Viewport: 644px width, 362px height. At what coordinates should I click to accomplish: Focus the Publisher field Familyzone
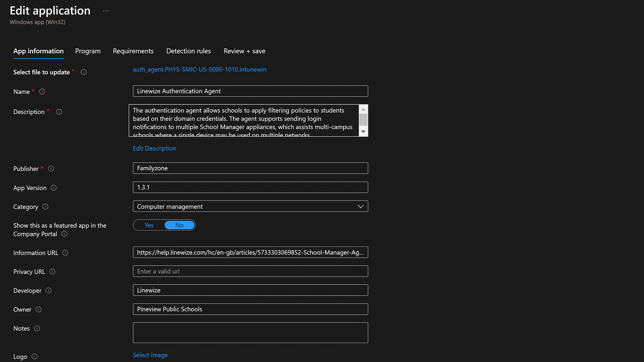pos(250,168)
